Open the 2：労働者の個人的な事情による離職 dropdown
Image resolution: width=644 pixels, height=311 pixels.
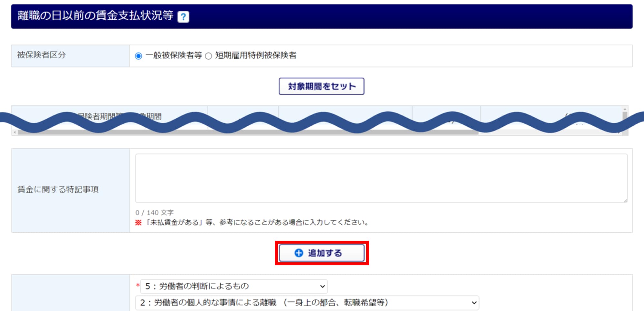[307, 303]
